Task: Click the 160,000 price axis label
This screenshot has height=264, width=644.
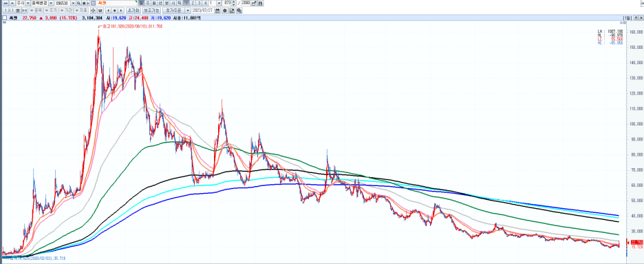Action: pos(636,32)
